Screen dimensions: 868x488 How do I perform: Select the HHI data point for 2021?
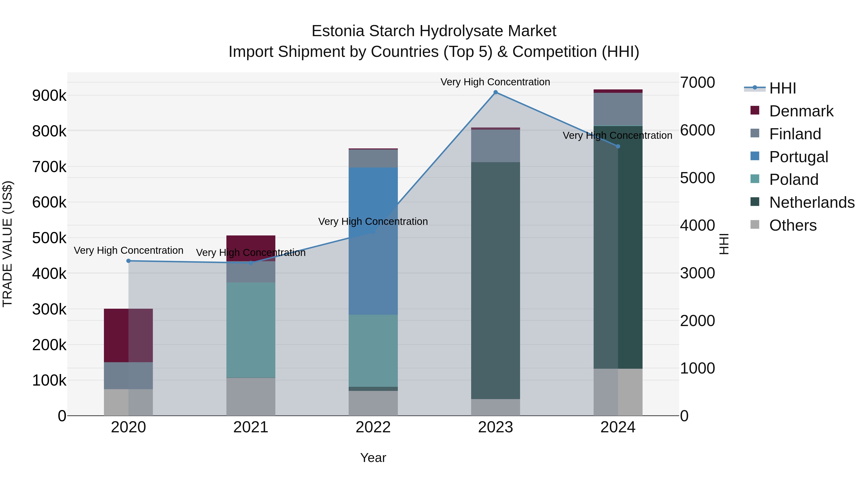pos(251,263)
